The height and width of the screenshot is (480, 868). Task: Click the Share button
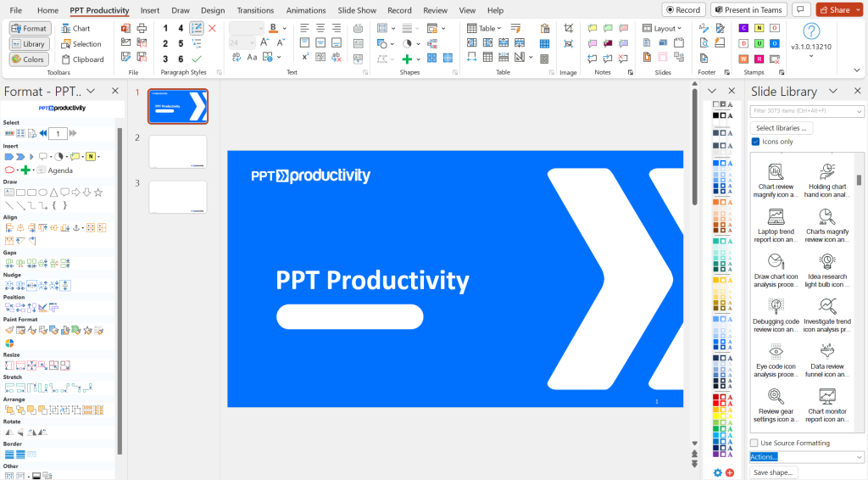tap(835, 10)
